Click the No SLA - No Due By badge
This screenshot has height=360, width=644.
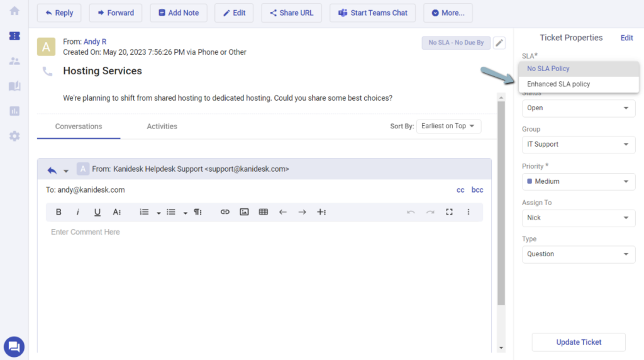(456, 43)
